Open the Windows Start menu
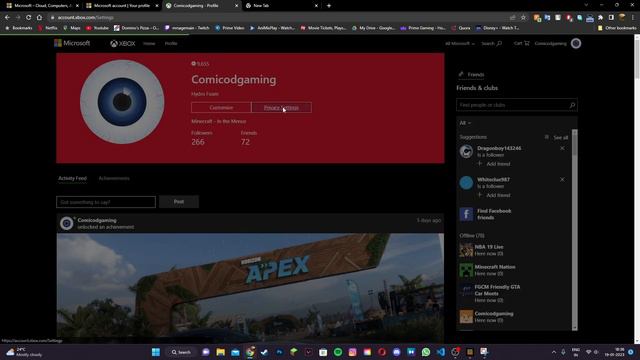Image resolution: width=640 pixels, height=360 pixels. [x=156, y=352]
